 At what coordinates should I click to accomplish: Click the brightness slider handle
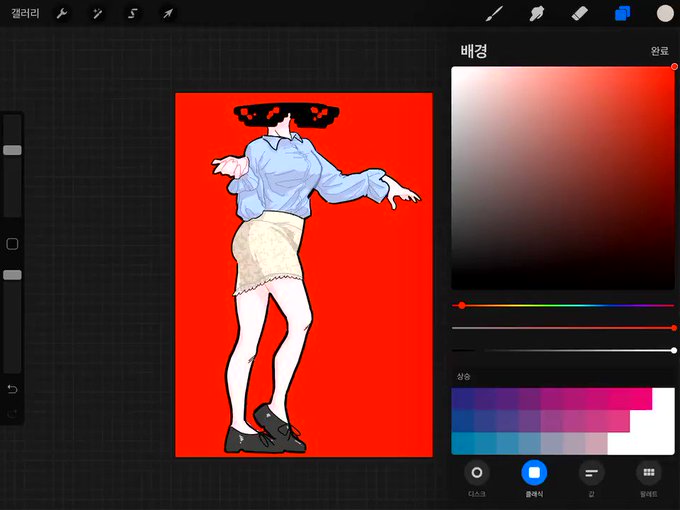tap(674, 350)
